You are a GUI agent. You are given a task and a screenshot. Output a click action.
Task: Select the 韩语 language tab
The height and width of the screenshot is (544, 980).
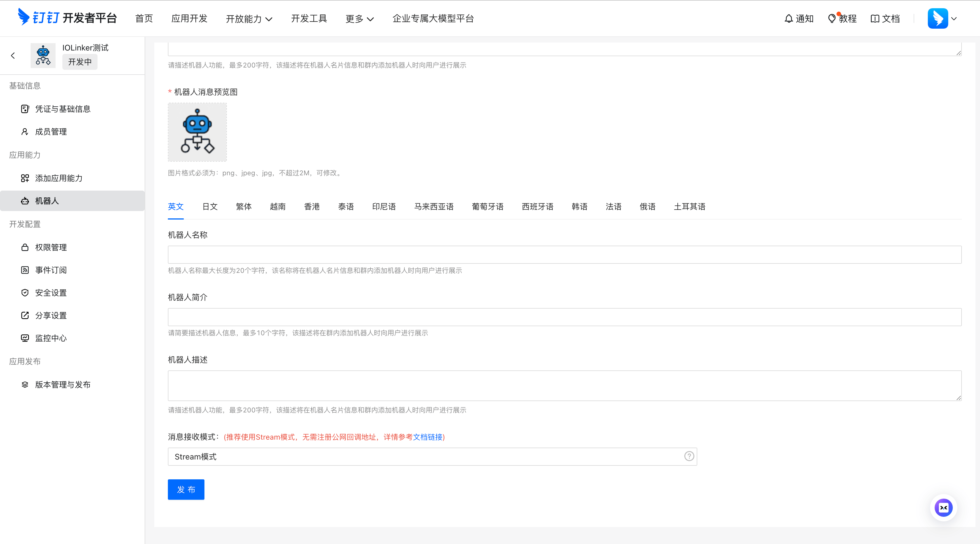pyautogui.click(x=579, y=206)
